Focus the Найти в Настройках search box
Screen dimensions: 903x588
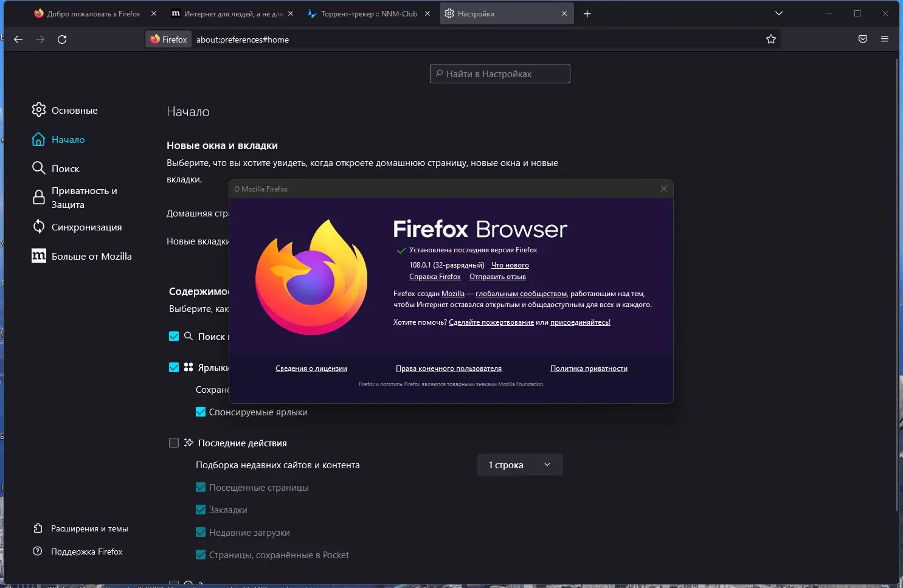pos(500,74)
